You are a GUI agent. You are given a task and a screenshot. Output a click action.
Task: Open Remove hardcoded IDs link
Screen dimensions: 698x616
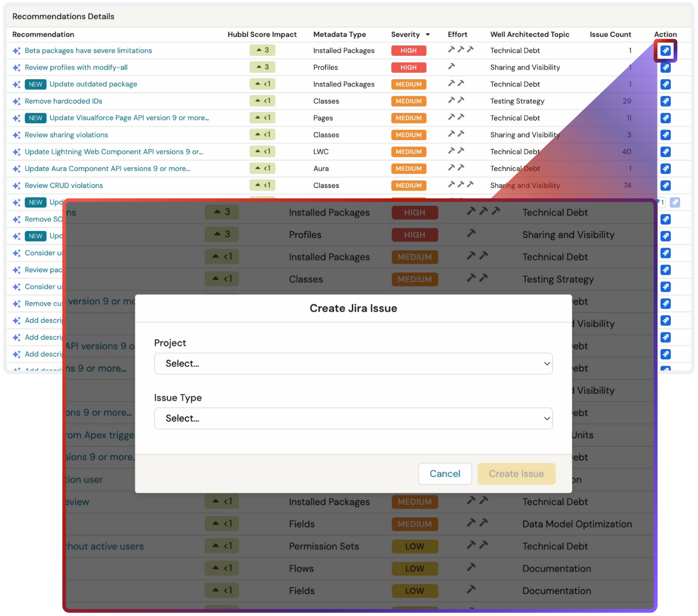(x=64, y=101)
